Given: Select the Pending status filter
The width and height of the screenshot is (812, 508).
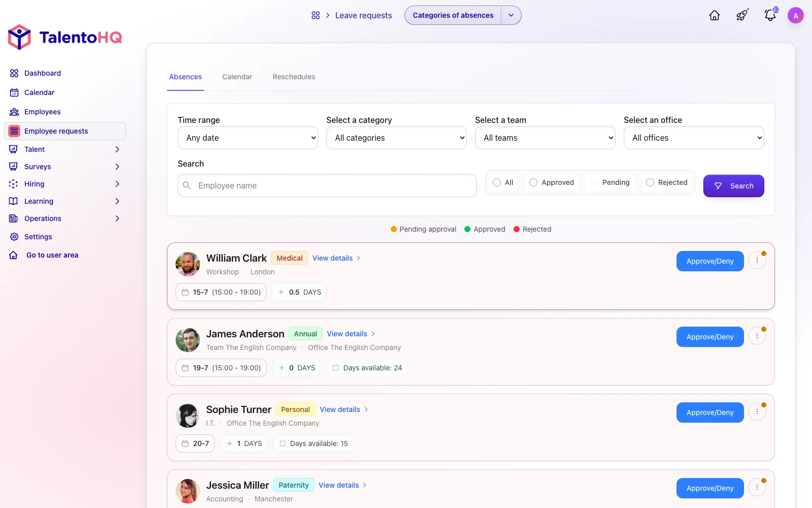Looking at the screenshot, I should [x=611, y=182].
